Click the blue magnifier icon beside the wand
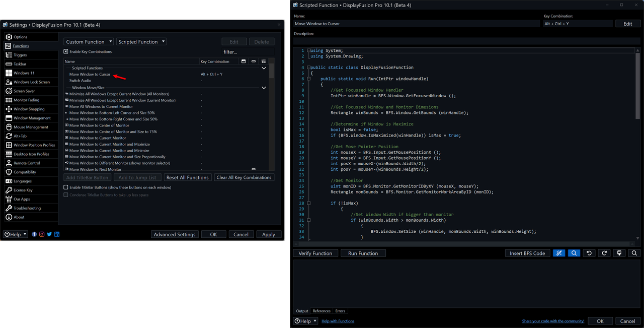Viewport: 644px width, 328px height. pyautogui.click(x=574, y=253)
